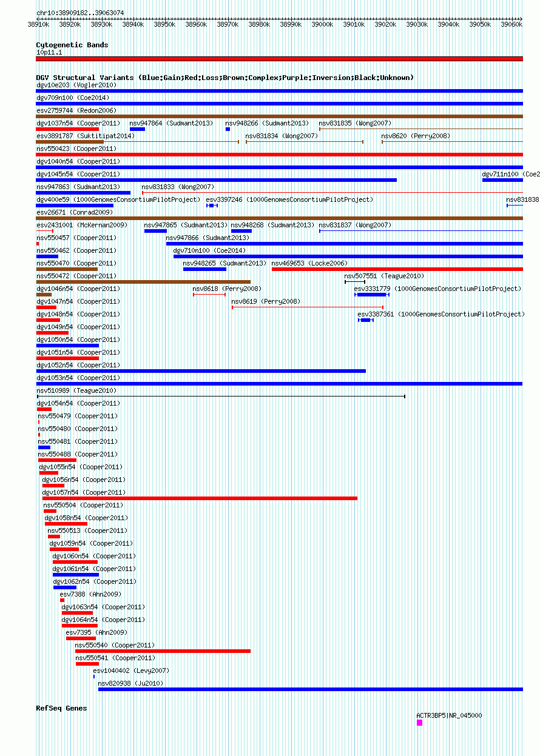Select the nsv948266 (Sudmant2013) label
The height and width of the screenshot is (756, 540).
(x=268, y=123)
